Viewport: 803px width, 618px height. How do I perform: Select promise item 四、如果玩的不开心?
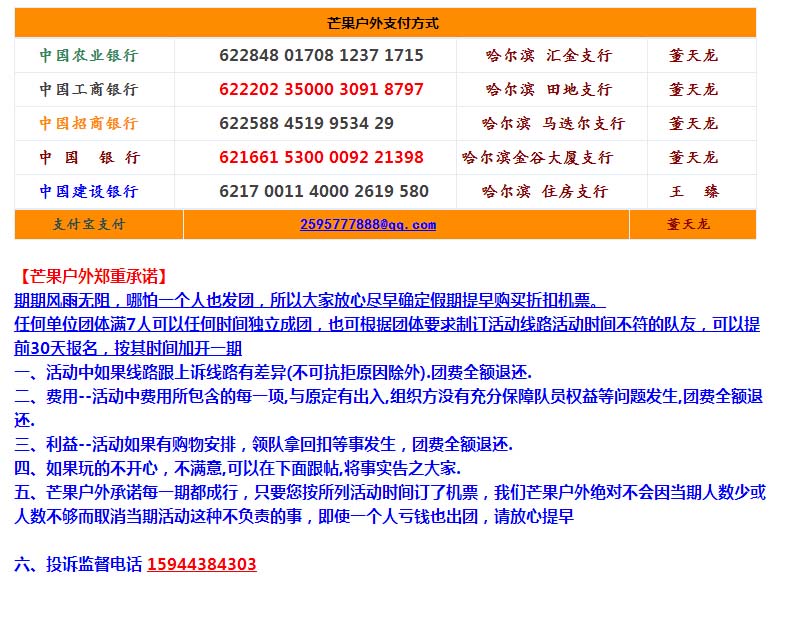[x=238, y=468]
